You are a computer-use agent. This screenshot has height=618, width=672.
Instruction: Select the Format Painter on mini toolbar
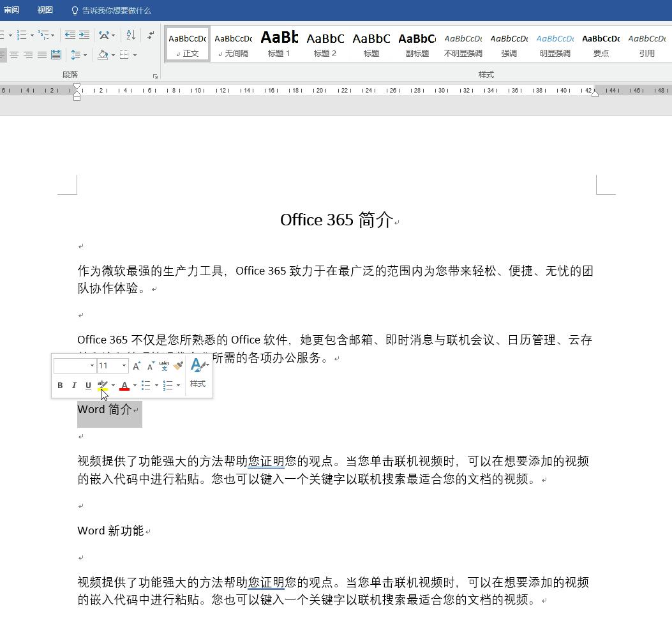click(177, 365)
